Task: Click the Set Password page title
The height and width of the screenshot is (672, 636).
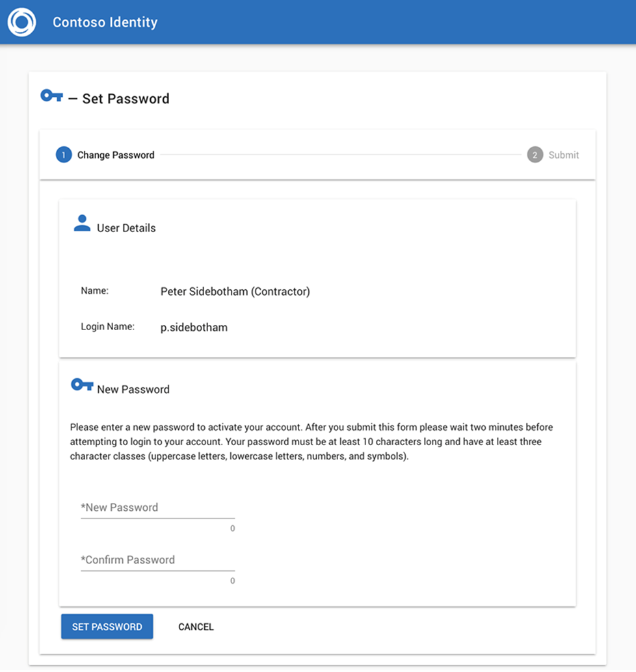Action: tap(126, 99)
